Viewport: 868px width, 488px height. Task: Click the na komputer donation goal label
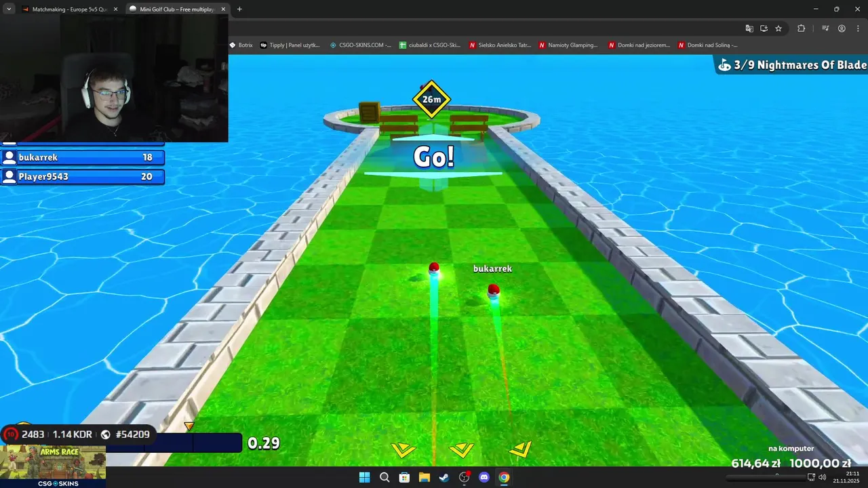(791, 449)
